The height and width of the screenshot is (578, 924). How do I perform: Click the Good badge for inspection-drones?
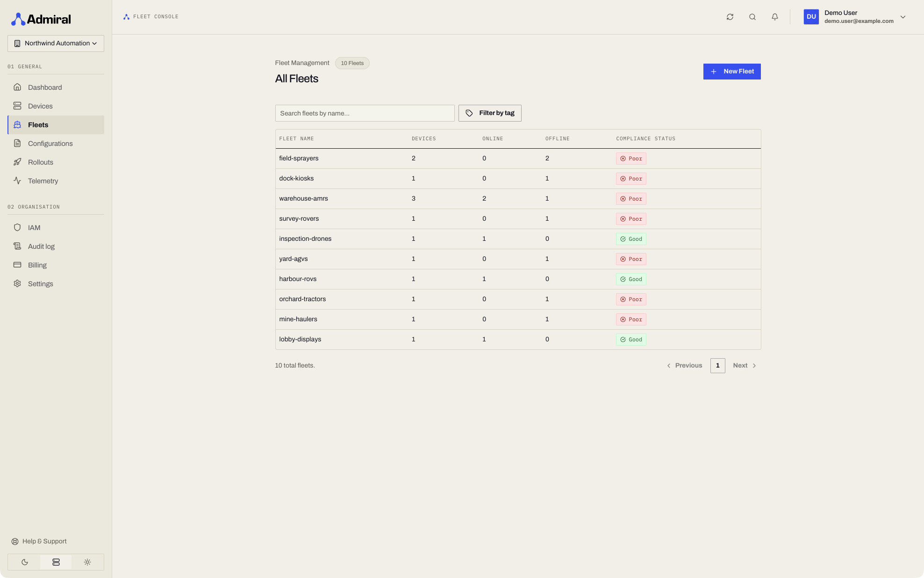tap(631, 239)
